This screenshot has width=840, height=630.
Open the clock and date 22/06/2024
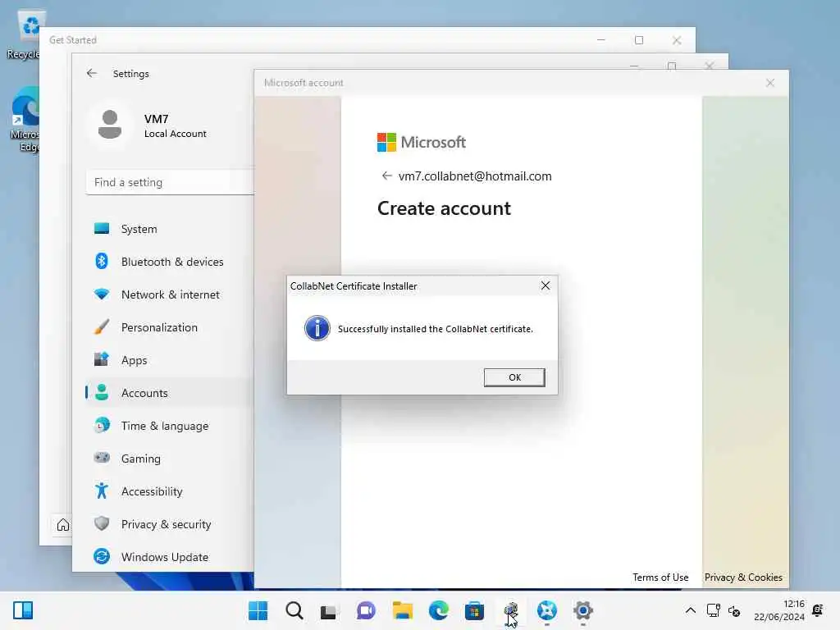click(779, 610)
